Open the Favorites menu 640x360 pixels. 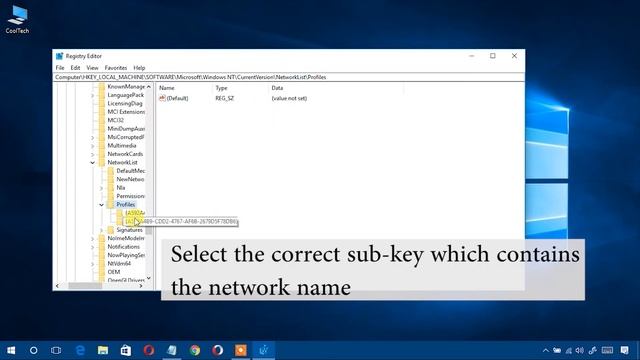tap(116, 68)
